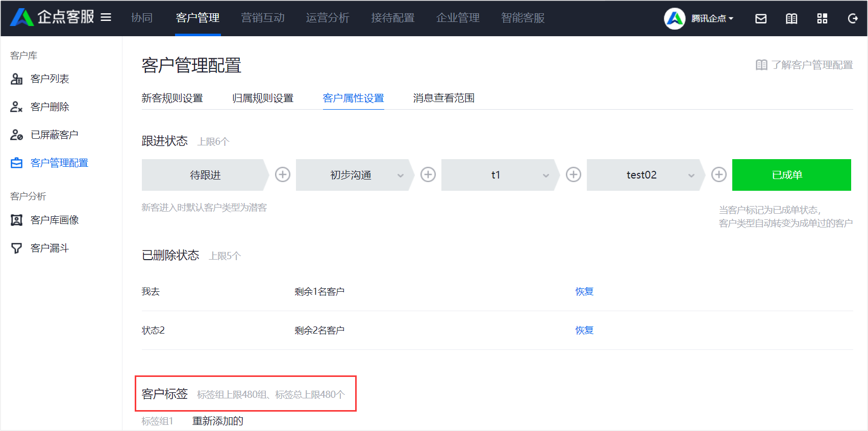
Task: Open the 运营分析 top menu
Action: point(328,18)
